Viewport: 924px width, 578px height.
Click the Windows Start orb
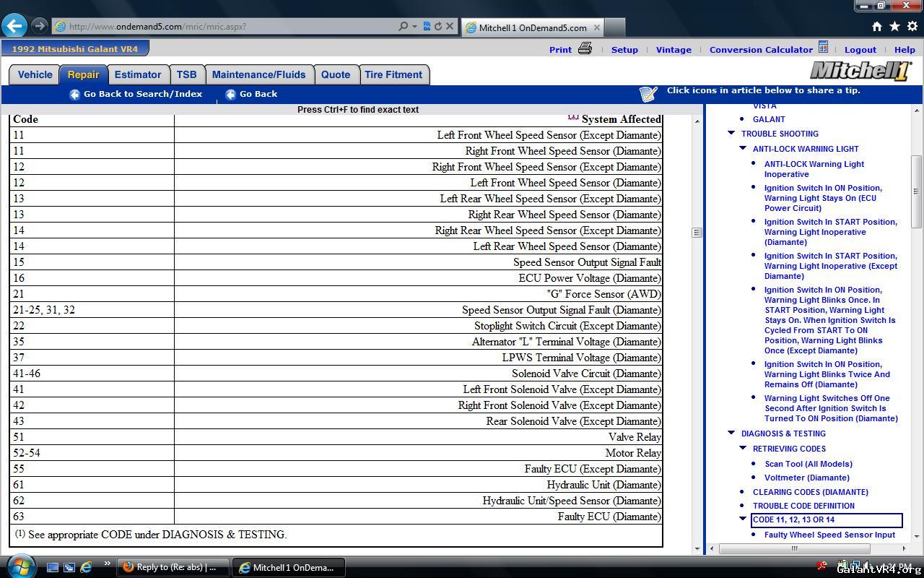pyautogui.click(x=20, y=566)
